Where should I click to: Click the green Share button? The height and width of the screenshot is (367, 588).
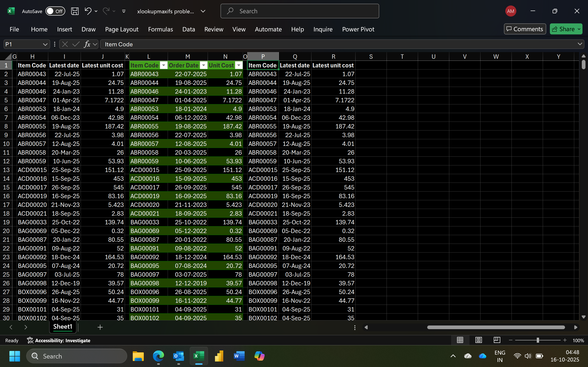coord(566,29)
